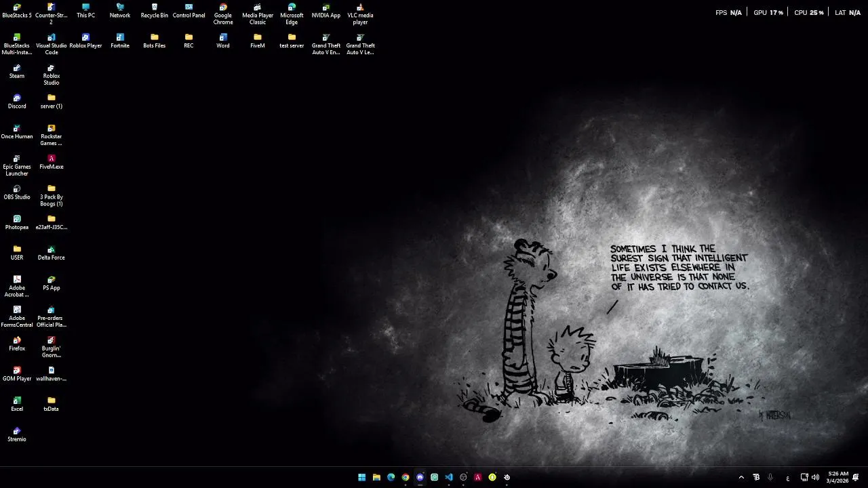The image size is (868, 488).
Task: Select the Steam desktop shortcut
Action: [x=17, y=72]
